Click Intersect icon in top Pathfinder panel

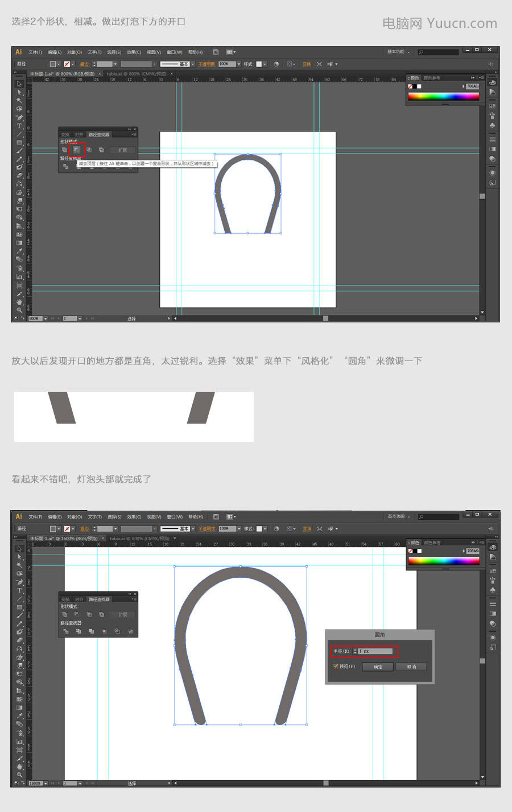click(89, 150)
